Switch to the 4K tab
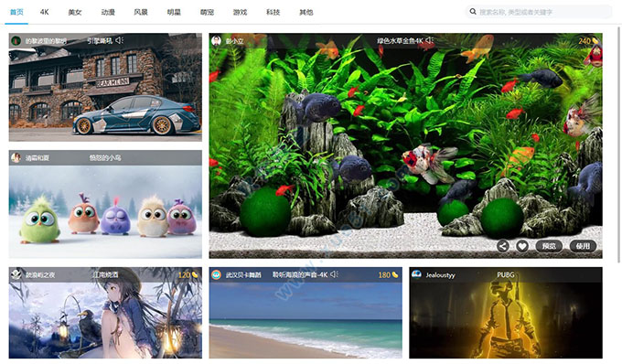 click(45, 12)
